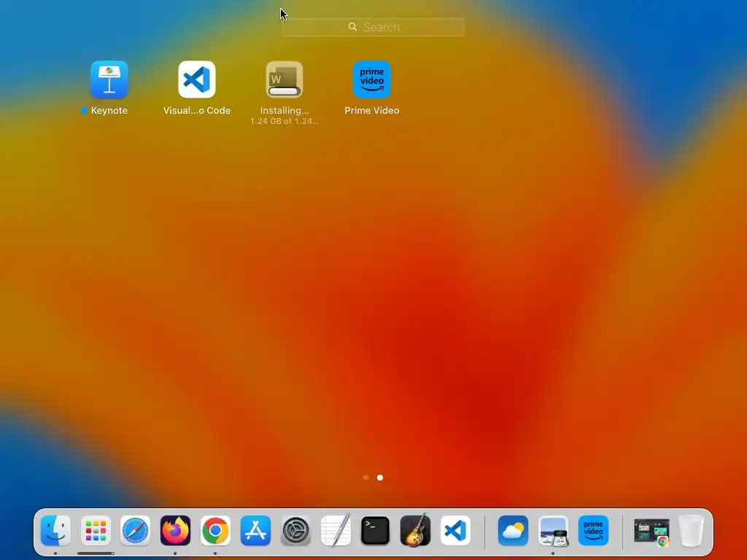This screenshot has height=560, width=747.
Task: Open Google Chrome from the Dock
Action: (x=215, y=531)
